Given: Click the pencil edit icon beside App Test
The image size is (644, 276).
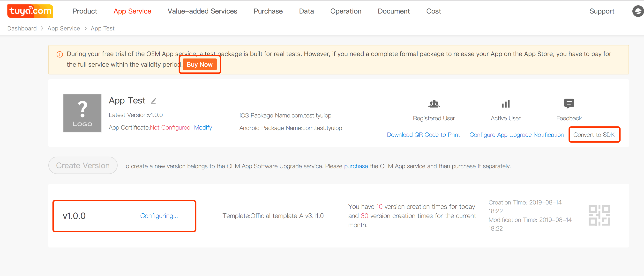Looking at the screenshot, I should click(153, 101).
